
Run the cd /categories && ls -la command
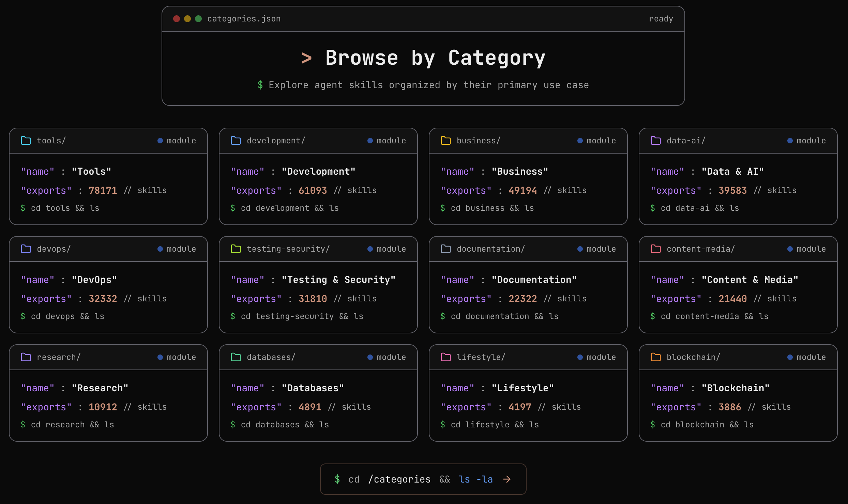[x=423, y=479]
